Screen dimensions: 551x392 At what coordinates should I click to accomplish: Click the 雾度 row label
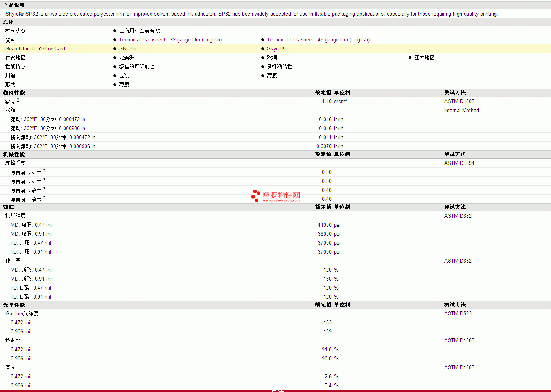pyautogui.click(x=11, y=367)
